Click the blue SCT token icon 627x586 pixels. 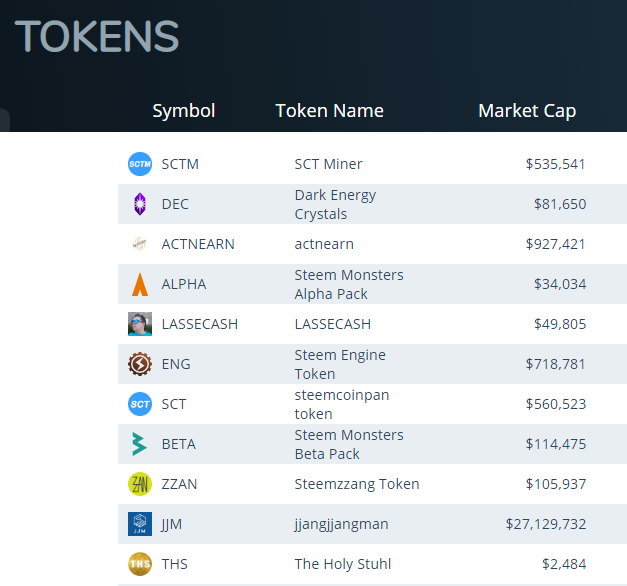pos(140,404)
